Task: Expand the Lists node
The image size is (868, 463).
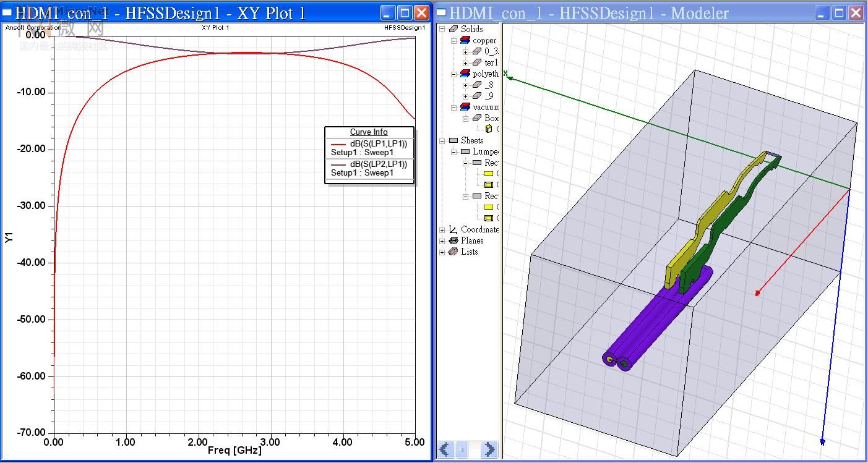Action: coord(442,252)
